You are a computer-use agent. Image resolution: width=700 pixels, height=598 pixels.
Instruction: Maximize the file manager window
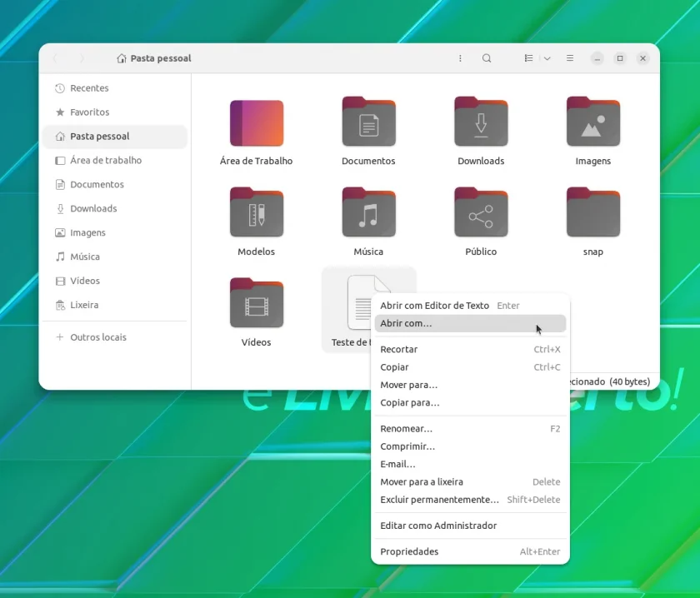(620, 58)
